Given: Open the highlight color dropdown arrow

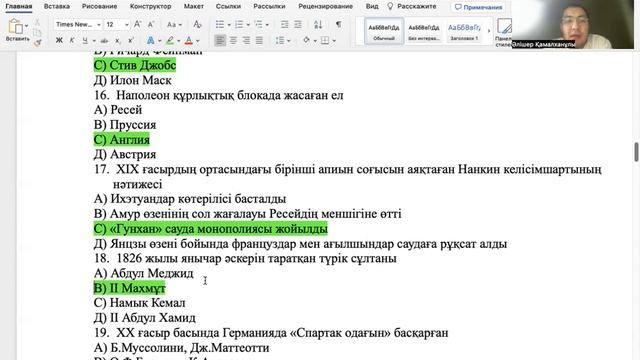Looking at the screenshot, I should [178, 41].
